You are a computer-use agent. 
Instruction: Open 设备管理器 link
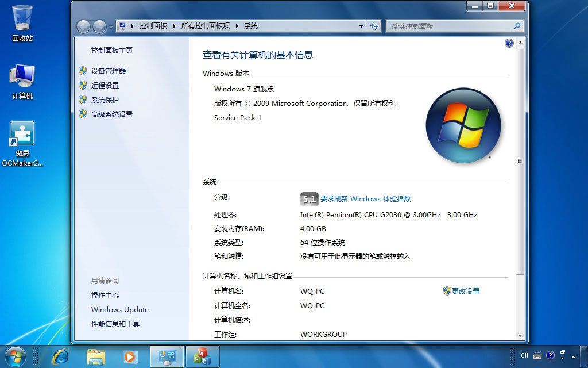(x=109, y=71)
